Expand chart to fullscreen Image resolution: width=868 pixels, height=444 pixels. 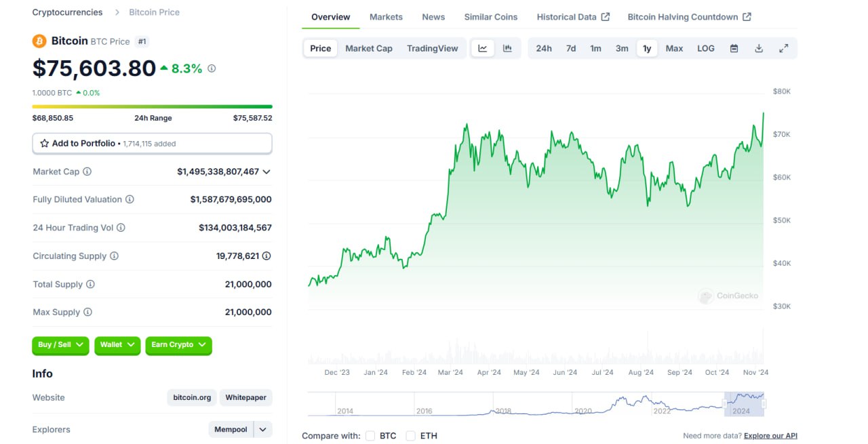[783, 48]
